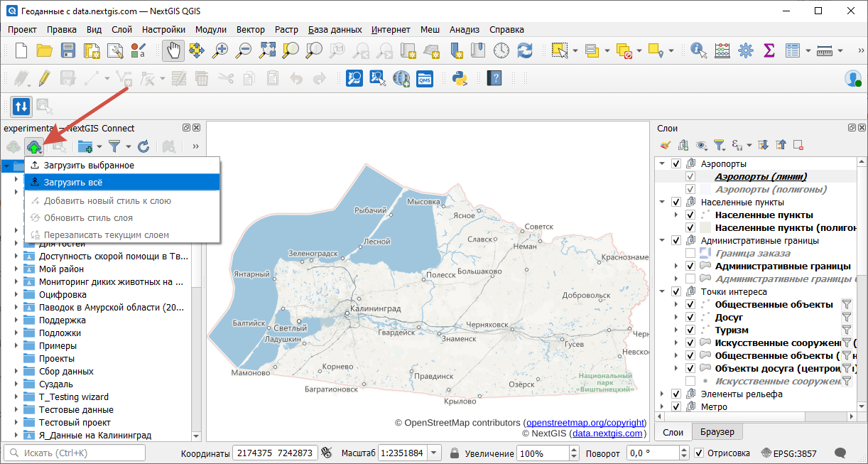The image size is (868, 464).
Task: Toggle the blue up-down arrows NextGIS Connect icon
Action: click(21, 107)
